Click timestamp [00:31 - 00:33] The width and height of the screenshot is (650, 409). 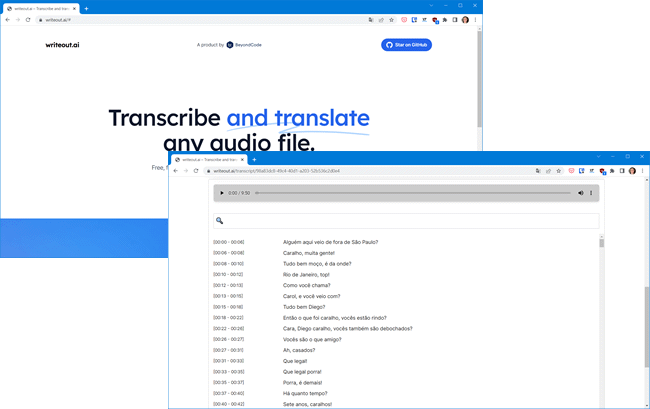click(x=229, y=361)
